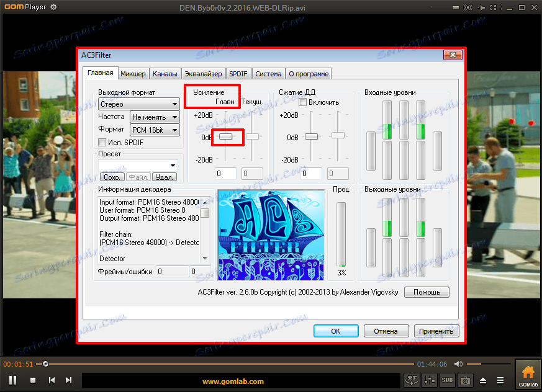
Task: Click the second Сжатие ДД slider handle
Action: click(x=338, y=135)
